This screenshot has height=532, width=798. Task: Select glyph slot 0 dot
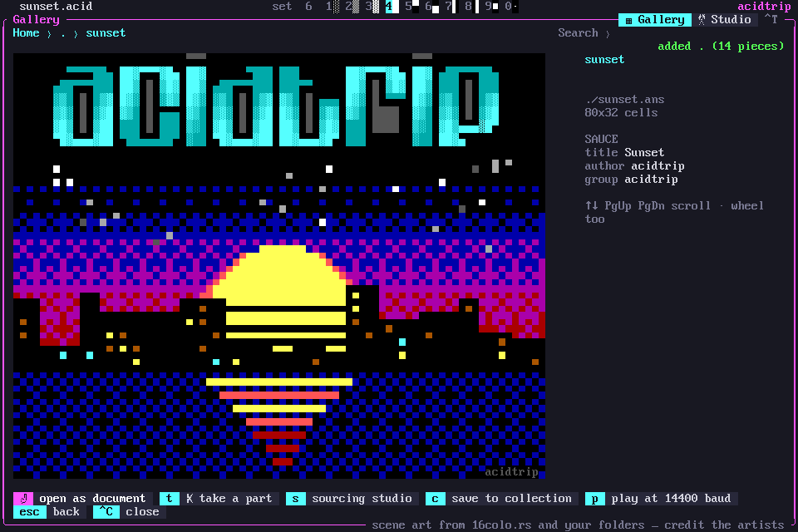point(511,7)
